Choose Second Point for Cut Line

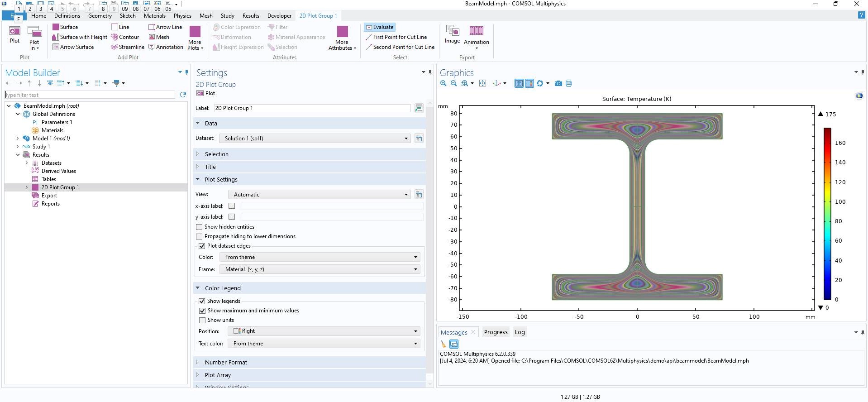(x=400, y=47)
